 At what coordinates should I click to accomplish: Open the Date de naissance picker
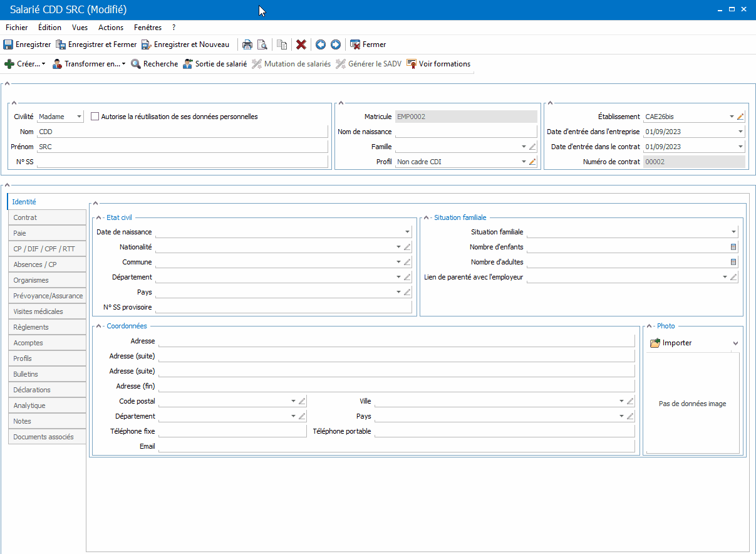click(407, 232)
